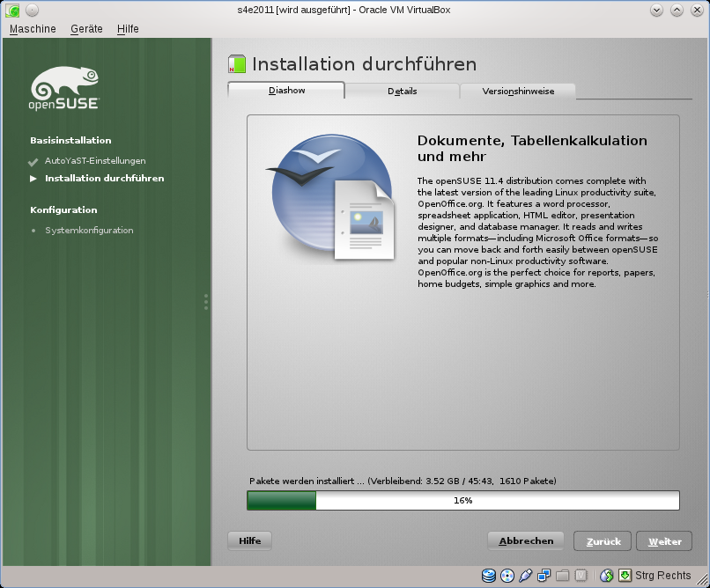Click the round pin button in title bar
The height and width of the screenshot is (588, 710).
click(x=32, y=10)
